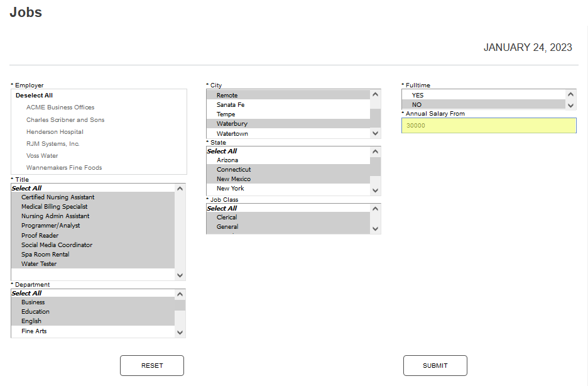Click the State list scroll-down arrow
This screenshot has height=386, width=588.
pos(376,190)
